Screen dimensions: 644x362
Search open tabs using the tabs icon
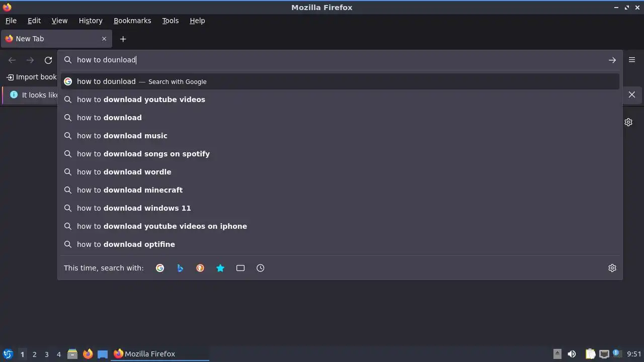(x=240, y=268)
